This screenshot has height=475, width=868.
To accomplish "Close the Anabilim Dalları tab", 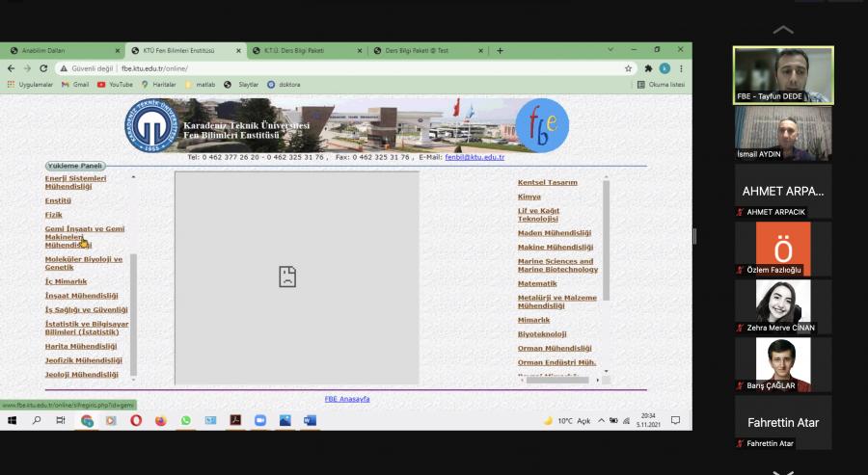I will pyautogui.click(x=118, y=50).
